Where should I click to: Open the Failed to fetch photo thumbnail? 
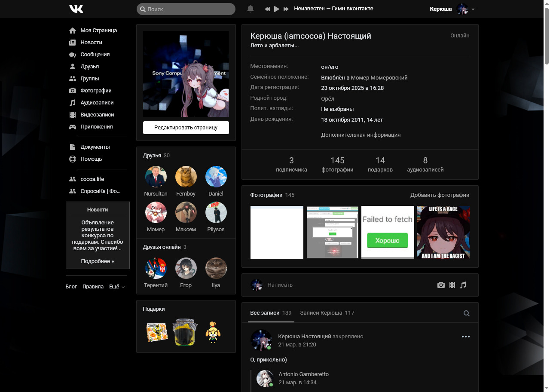(x=388, y=232)
